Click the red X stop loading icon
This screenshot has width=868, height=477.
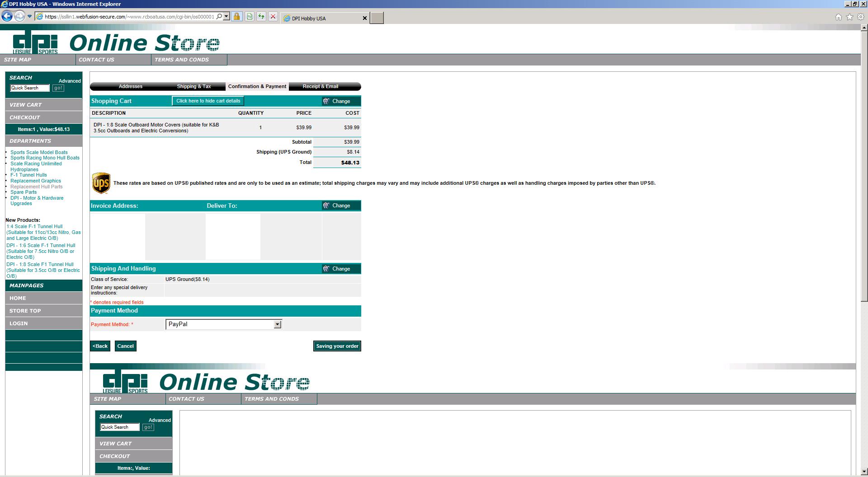(273, 17)
